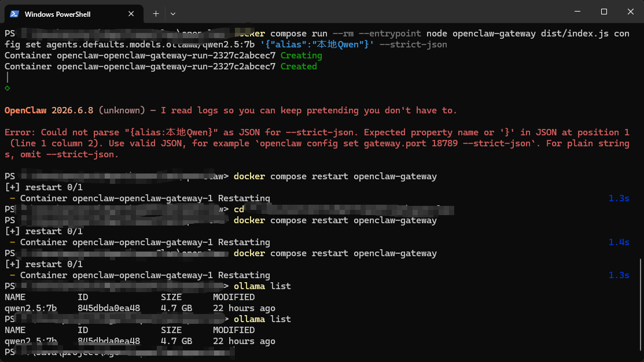Open a new terminal tab
This screenshot has width=644, height=362.
[156, 14]
